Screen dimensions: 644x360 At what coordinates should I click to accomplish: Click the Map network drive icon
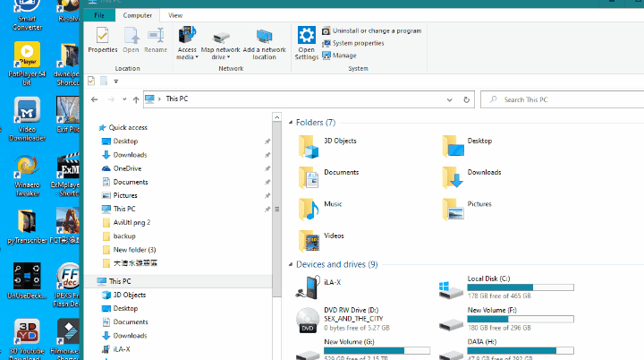220,42
